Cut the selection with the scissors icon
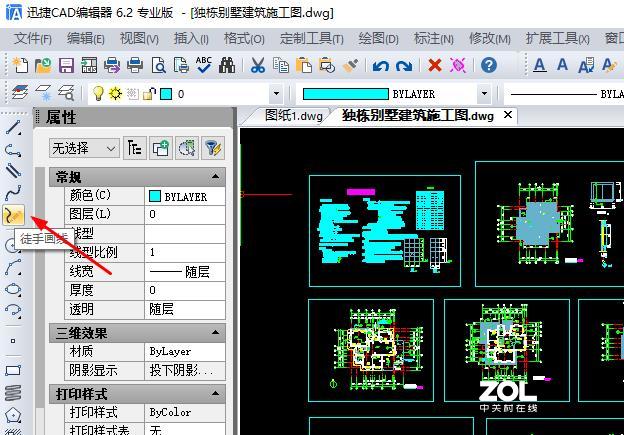Image resolution: width=624 pixels, height=435 pixels. 258,65
